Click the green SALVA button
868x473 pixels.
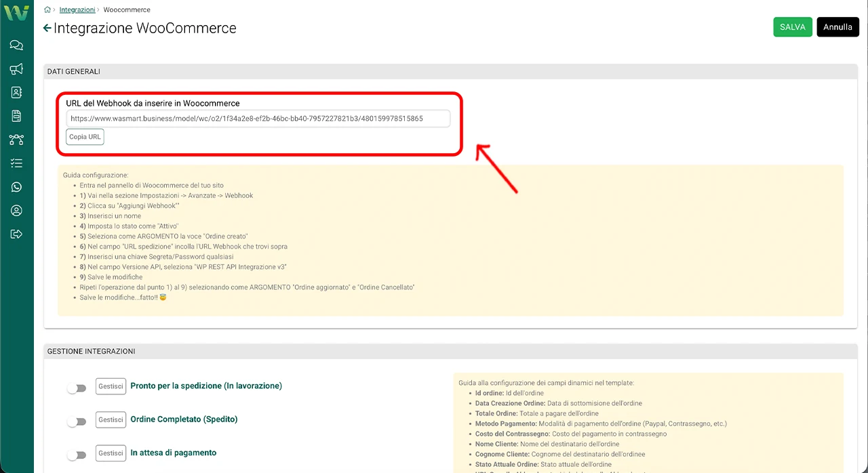pyautogui.click(x=792, y=27)
